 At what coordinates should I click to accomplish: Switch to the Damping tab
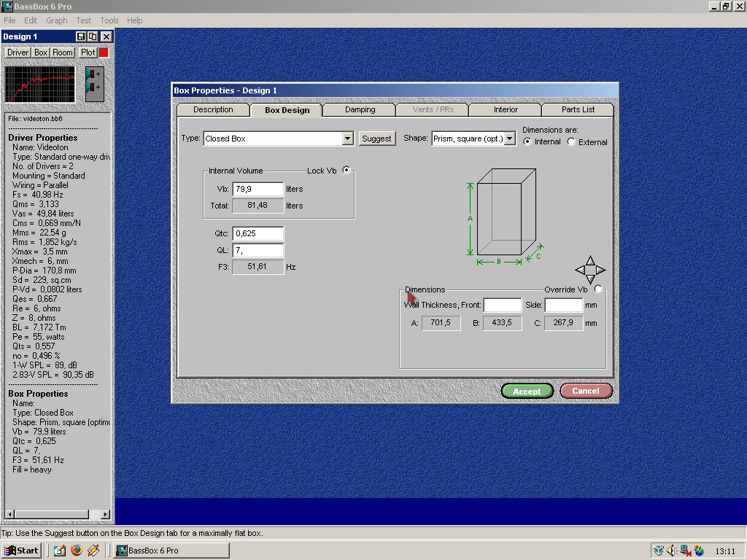pyautogui.click(x=360, y=109)
